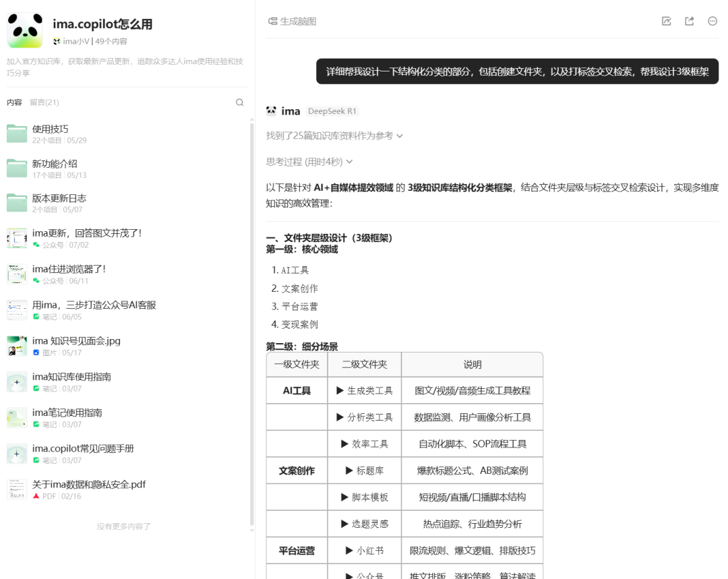728x579 pixels.
Task: Switch to the 留言(21) tab
Action: (44, 102)
